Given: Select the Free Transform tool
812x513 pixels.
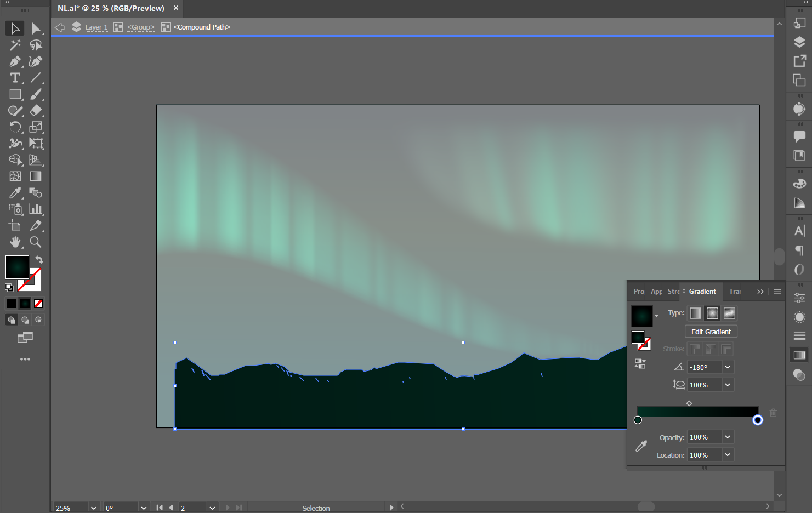Looking at the screenshot, I should click(36, 144).
